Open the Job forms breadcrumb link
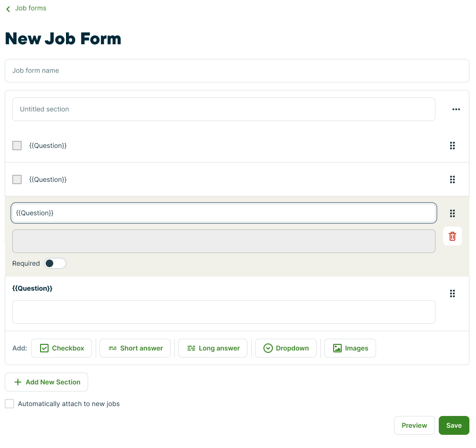This screenshot has height=448, width=476. pos(31,8)
